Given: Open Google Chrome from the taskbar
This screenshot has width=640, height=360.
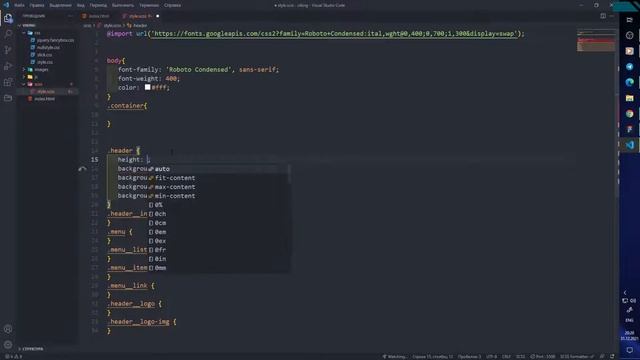Looking at the screenshot, I should [629, 114].
